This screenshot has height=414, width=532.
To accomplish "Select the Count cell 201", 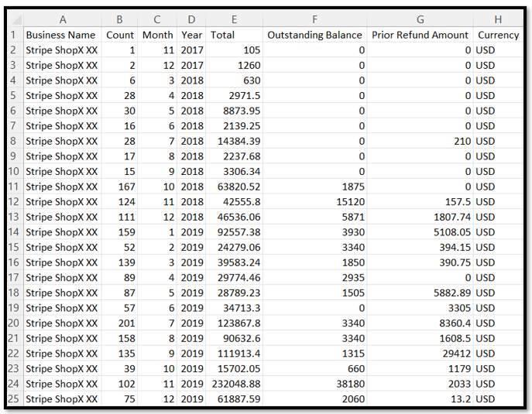I will coord(119,323).
